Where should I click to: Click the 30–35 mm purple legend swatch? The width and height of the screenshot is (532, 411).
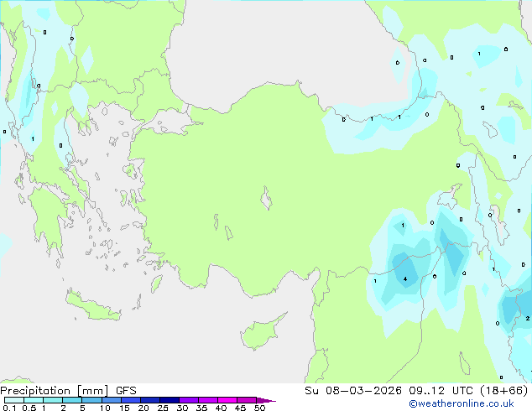coord(188,400)
